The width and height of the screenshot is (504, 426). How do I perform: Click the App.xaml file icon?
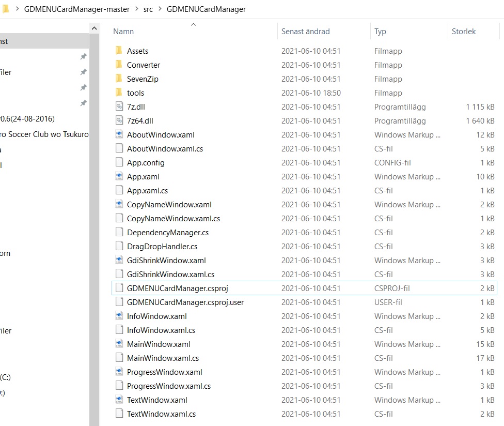(x=119, y=176)
